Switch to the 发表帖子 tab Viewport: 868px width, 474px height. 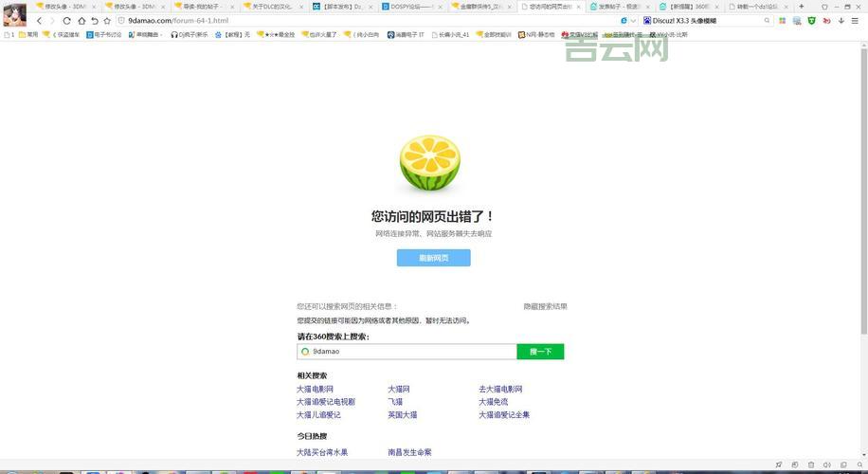(x=619, y=7)
